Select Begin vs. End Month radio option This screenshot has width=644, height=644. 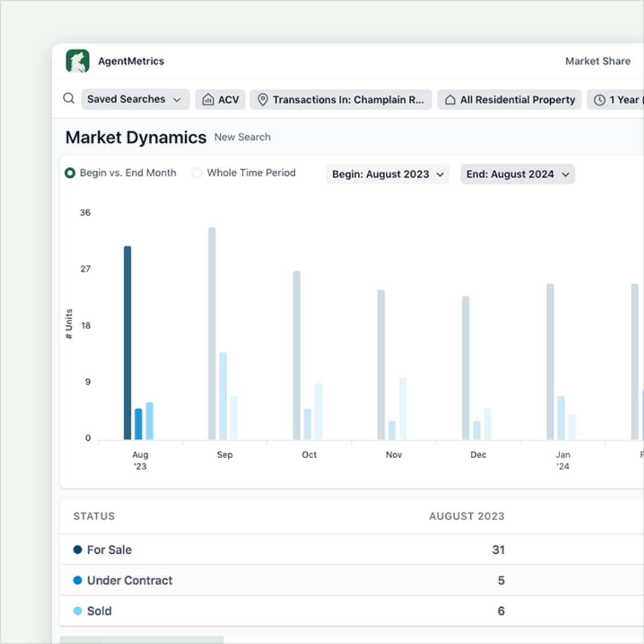pos(70,173)
